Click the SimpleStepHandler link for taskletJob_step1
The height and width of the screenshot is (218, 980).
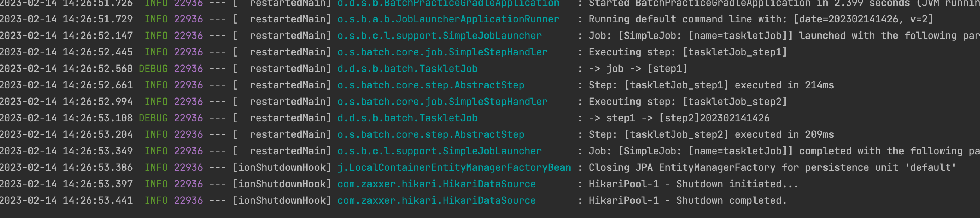click(442, 52)
